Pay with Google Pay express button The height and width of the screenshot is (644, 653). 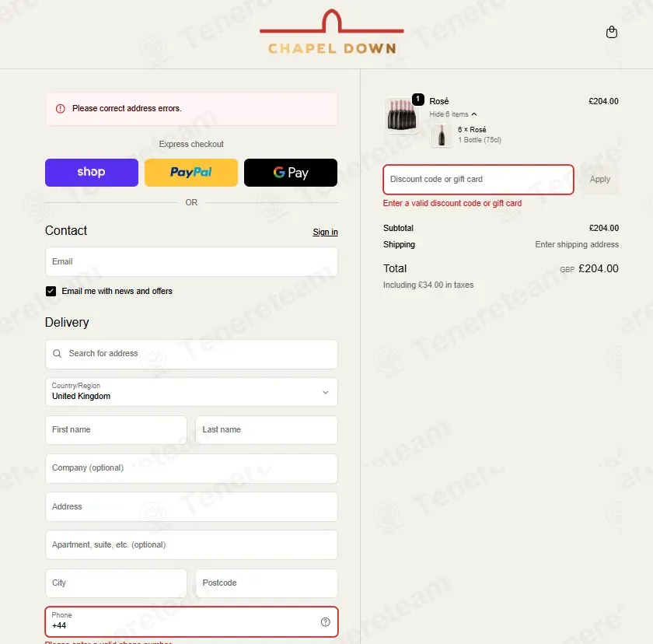(291, 173)
